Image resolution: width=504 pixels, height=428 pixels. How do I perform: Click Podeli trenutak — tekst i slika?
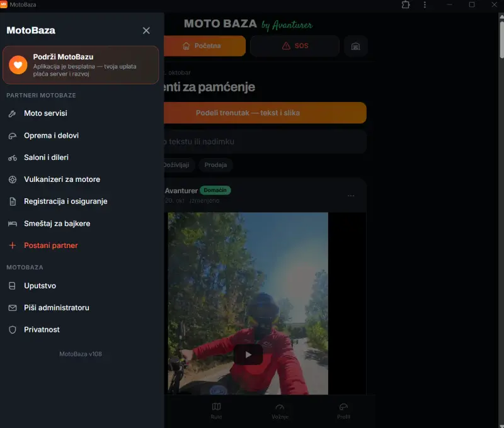click(x=265, y=113)
